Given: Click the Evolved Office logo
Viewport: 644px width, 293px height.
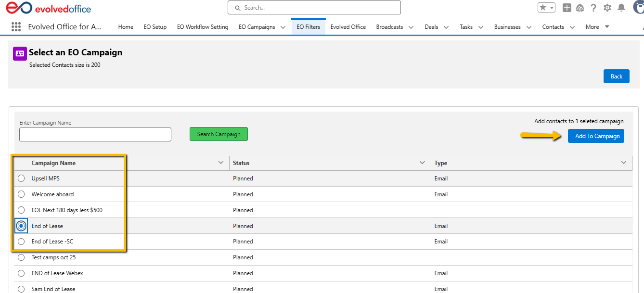Looking at the screenshot, I should (x=48, y=8).
